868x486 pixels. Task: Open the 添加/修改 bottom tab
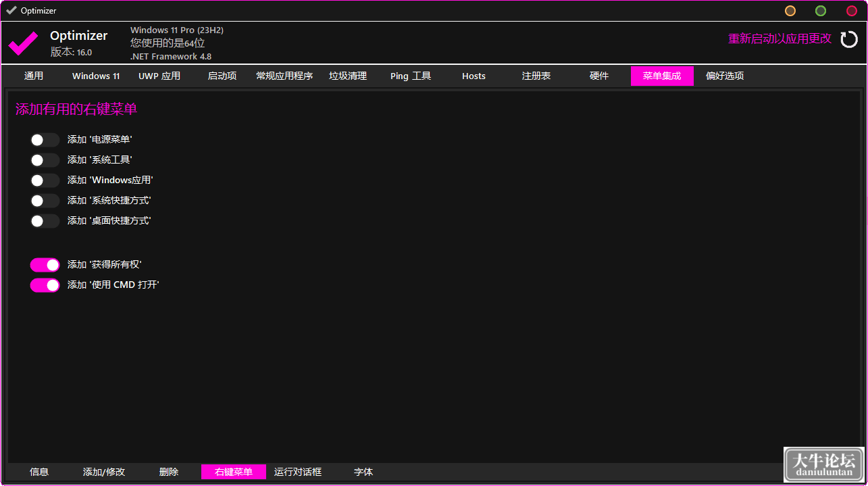[104, 472]
